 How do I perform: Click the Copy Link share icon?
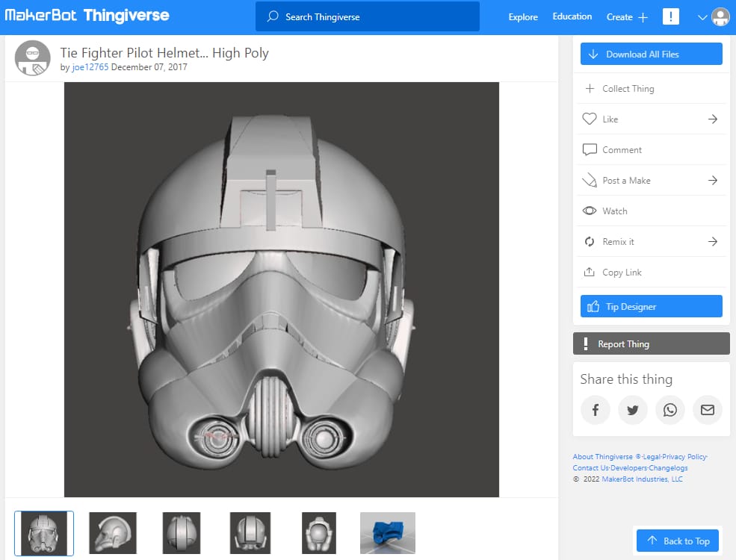589,272
